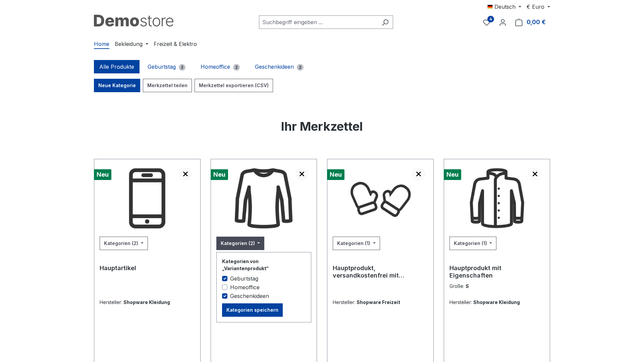This screenshot has width=644, height=362.
Task: Open Hauptprodukt, versandkostenfrei mit... title
Action: point(369,272)
